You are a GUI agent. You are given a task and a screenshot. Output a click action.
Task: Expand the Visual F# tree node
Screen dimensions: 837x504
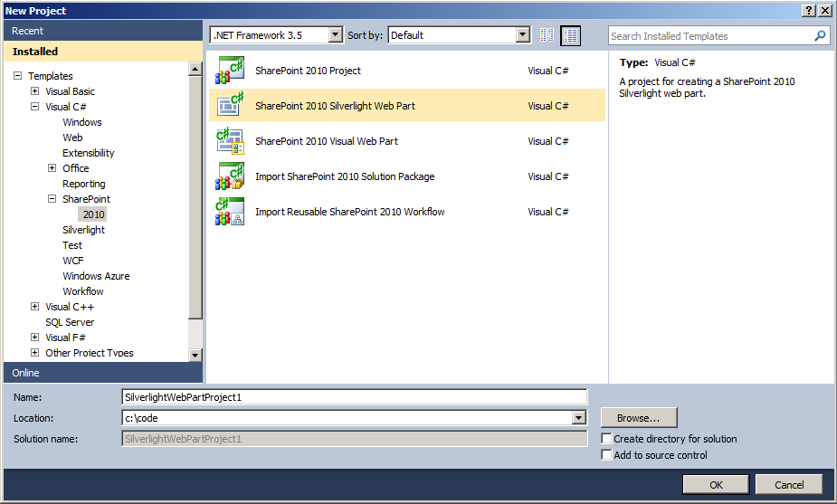(34, 338)
